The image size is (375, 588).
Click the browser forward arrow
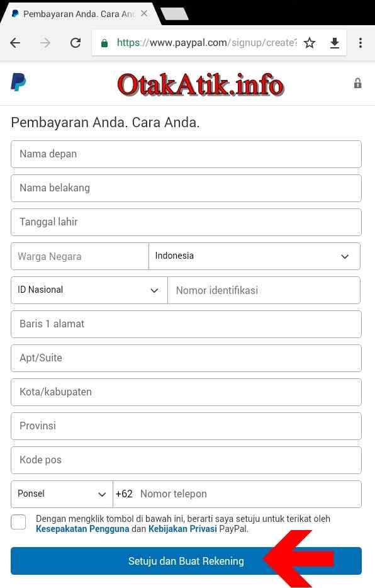(x=45, y=43)
